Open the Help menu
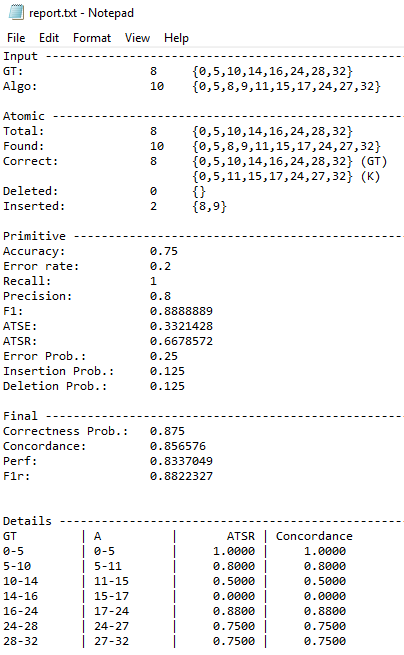404x655 pixels. (176, 38)
